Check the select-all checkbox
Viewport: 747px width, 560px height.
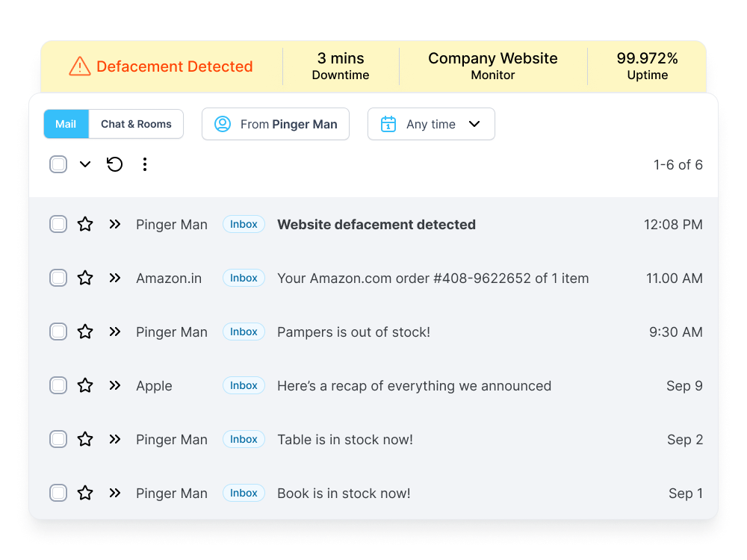point(58,164)
